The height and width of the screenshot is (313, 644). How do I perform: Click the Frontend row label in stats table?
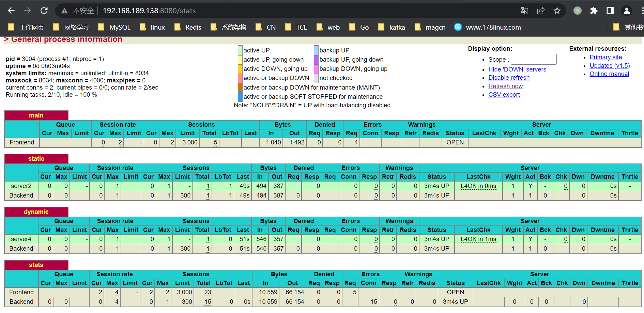(21, 292)
